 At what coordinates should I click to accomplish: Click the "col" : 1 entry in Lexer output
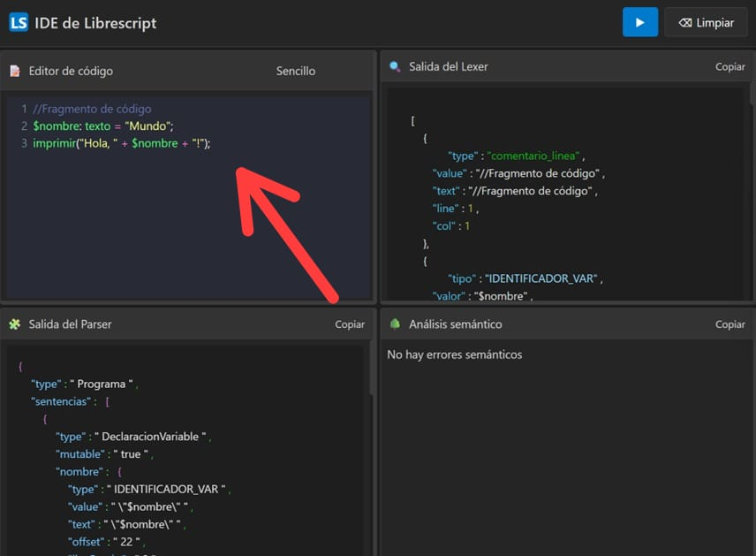450,226
